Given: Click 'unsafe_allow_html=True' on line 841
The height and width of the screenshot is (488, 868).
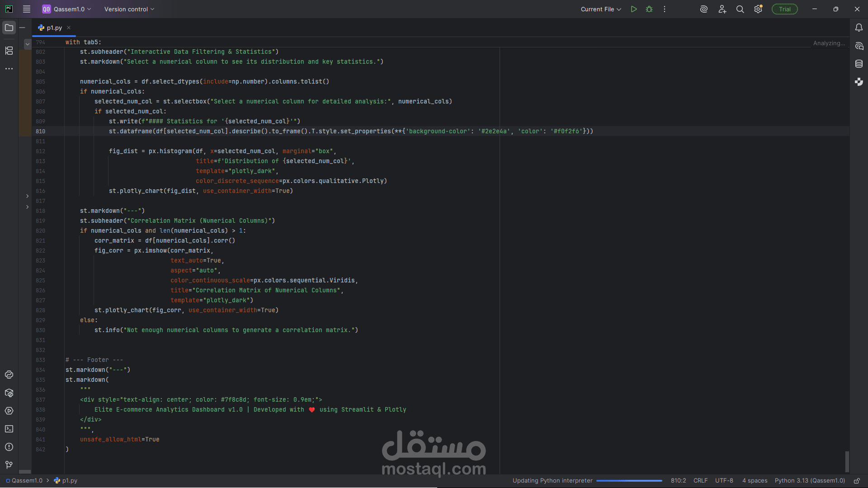Looking at the screenshot, I should [119, 439].
